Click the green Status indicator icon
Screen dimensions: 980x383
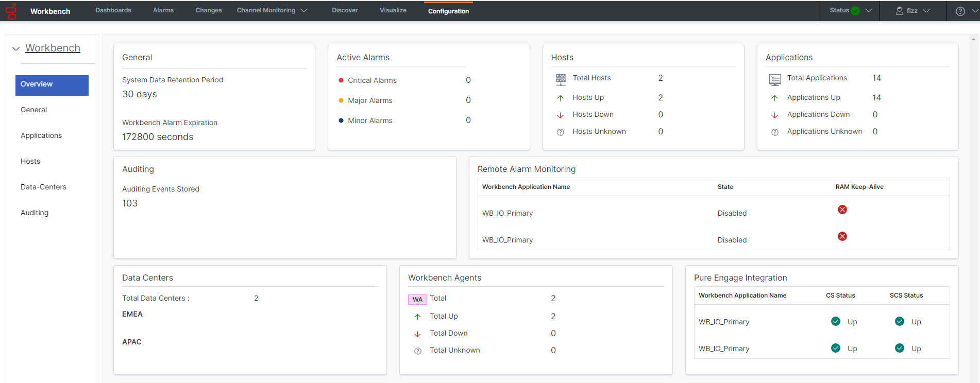click(855, 11)
